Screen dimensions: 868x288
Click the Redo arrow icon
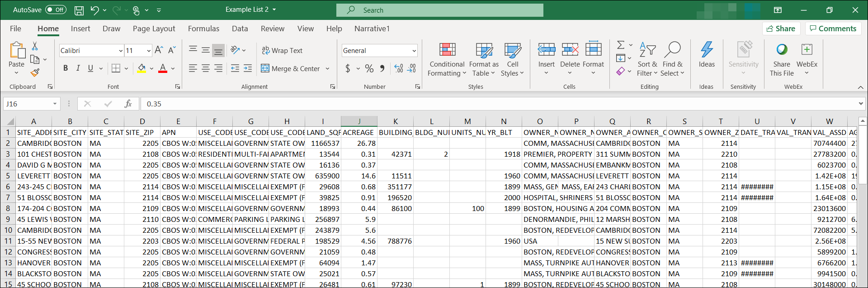point(116,10)
